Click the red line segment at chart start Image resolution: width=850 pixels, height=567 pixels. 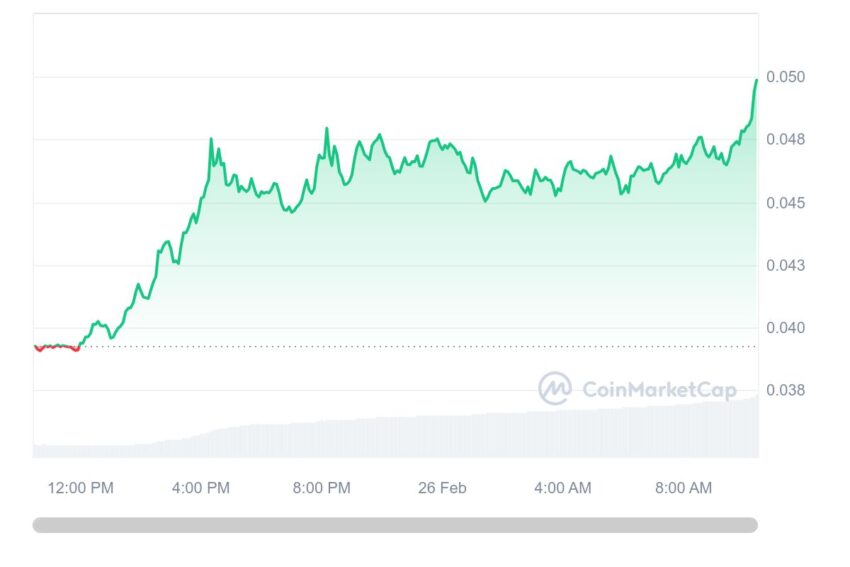[x=56, y=347]
